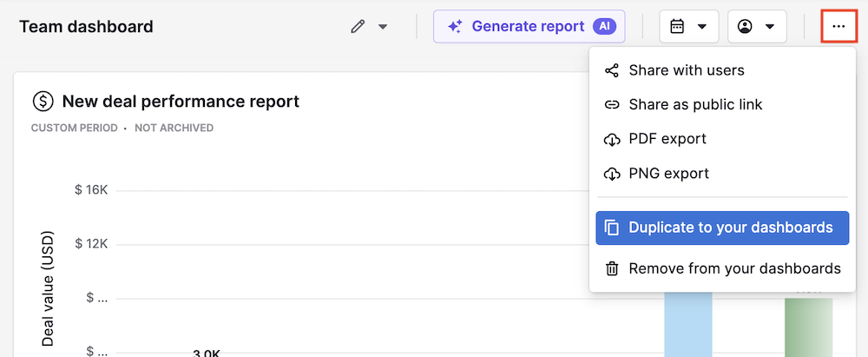This screenshot has height=357, width=868.
Task: Select Share with users menu item
Action: coord(722,70)
